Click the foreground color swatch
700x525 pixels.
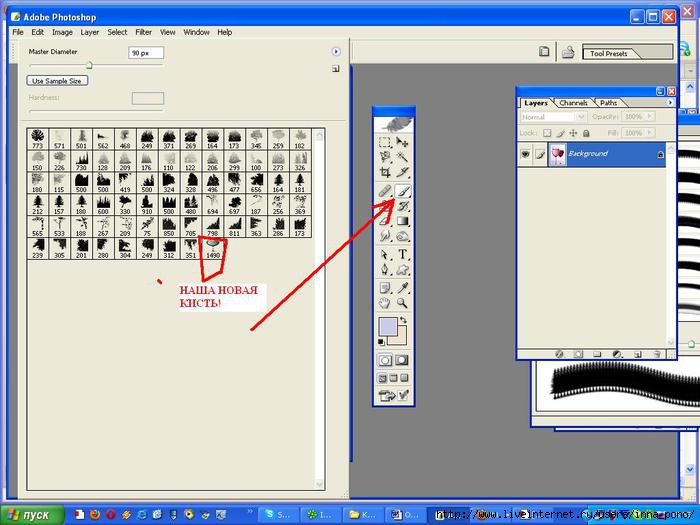click(x=388, y=326)
